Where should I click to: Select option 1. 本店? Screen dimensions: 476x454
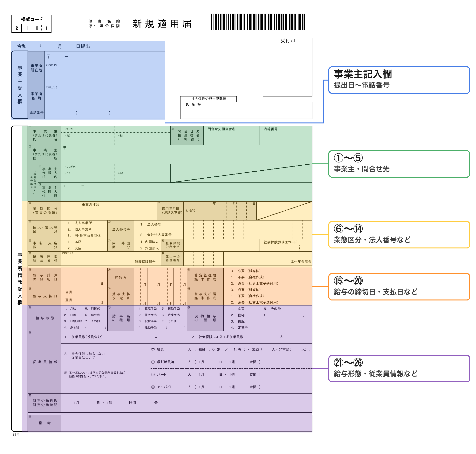[74, 242]
